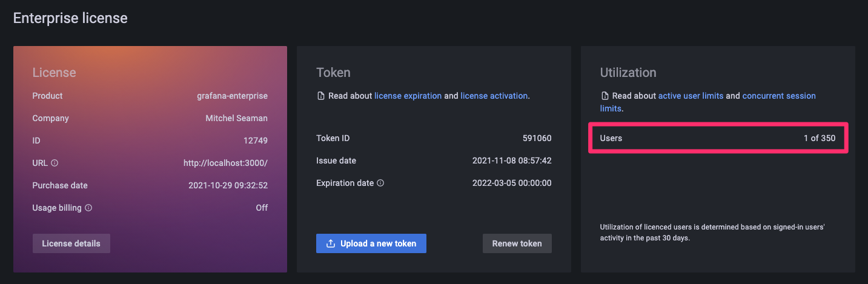This screenshot has width=868, height=284.
Task: Click the document icon in Token panel
Action: (320, 96)
